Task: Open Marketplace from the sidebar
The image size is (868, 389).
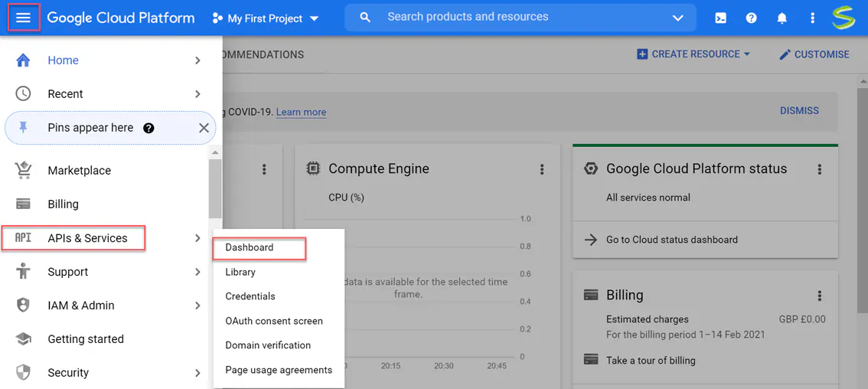Action: click(79, 171)
